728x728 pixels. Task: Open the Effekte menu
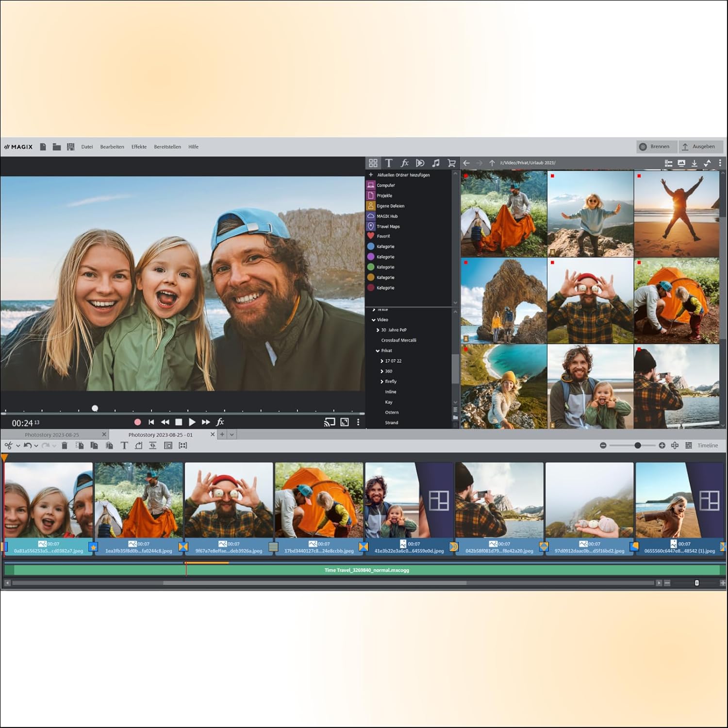coord(139,147)
